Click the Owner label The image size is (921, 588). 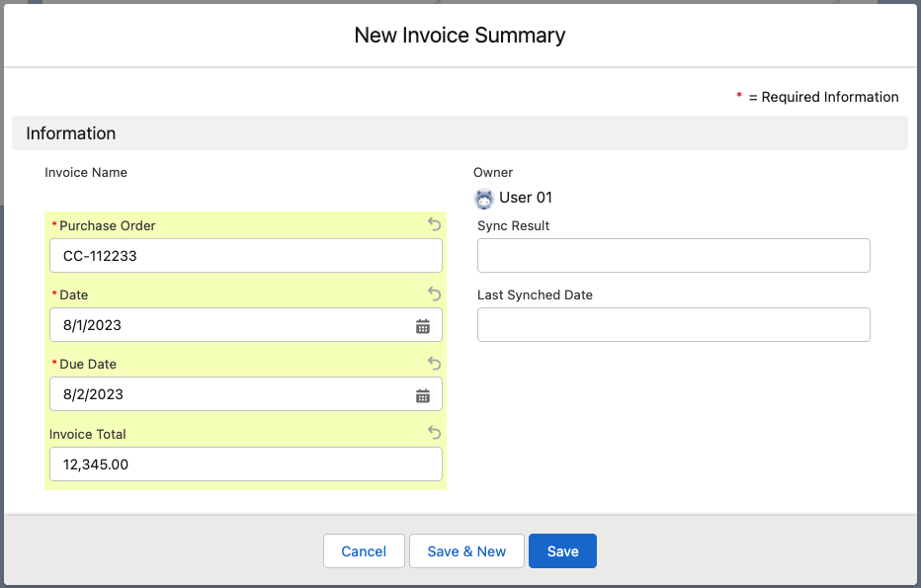(493, 172)
